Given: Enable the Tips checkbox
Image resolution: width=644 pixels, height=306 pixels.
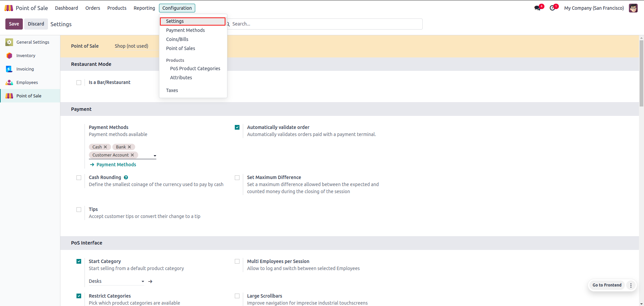Looking at the screenshot, I should click(79, 210).
